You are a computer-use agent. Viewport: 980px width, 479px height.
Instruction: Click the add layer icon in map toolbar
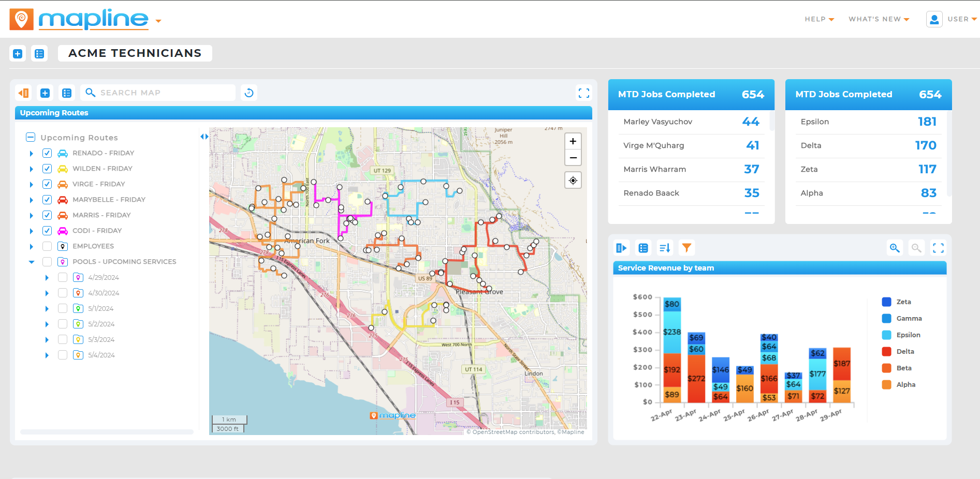pos(45,93)
